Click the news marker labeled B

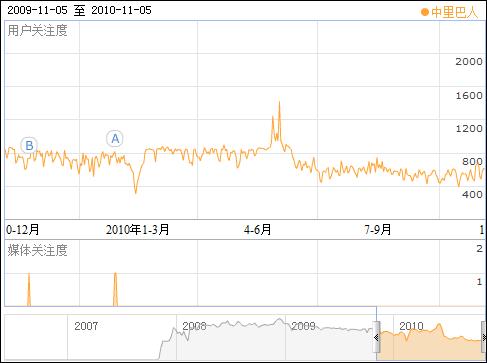(x=29, y=145)
